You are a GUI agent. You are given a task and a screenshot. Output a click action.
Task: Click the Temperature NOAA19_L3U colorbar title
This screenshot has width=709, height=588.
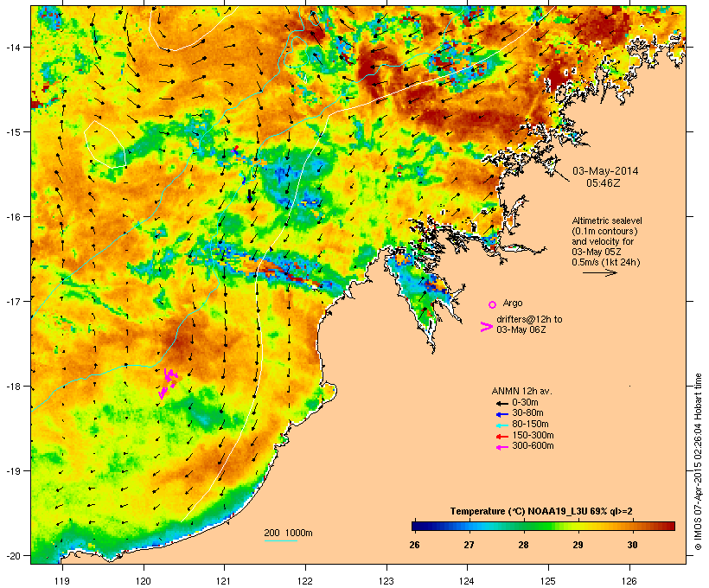(x=541, y=511)
